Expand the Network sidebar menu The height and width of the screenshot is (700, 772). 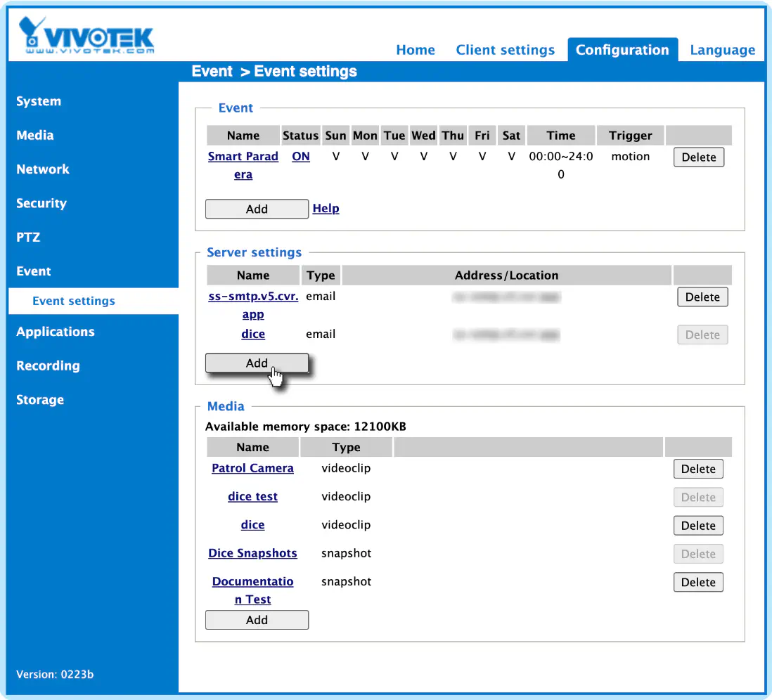pos(43,169)
